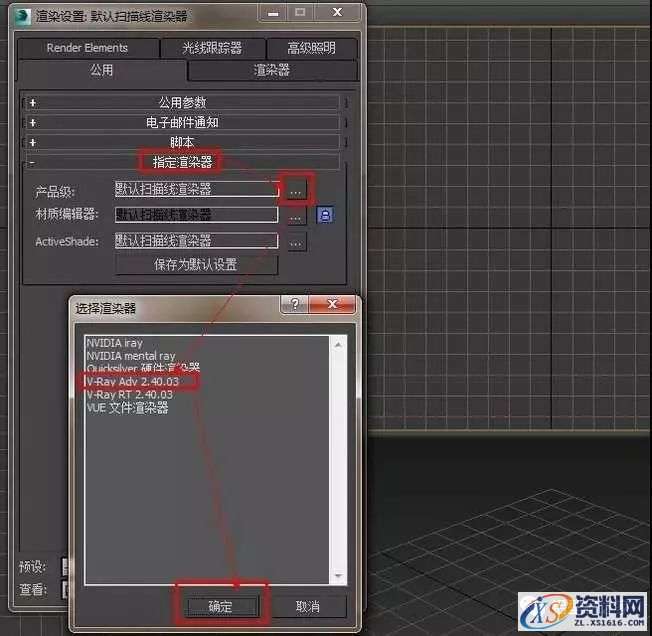Viewport: 652px width, 636px height.
Task: Close the 选择渲染器 dialog
Action: [x=332, y=304]
